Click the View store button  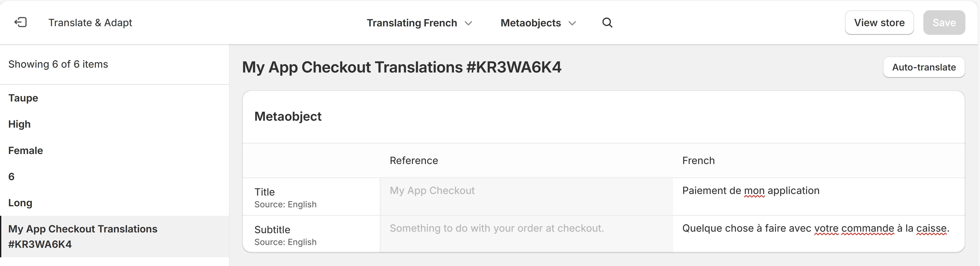[879, 22]
